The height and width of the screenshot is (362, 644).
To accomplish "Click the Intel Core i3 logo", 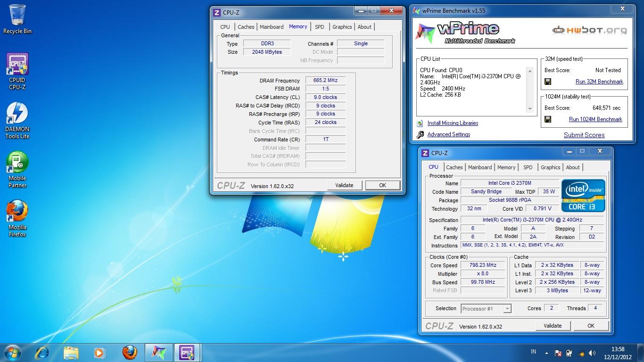I will [x=583, y=196].
